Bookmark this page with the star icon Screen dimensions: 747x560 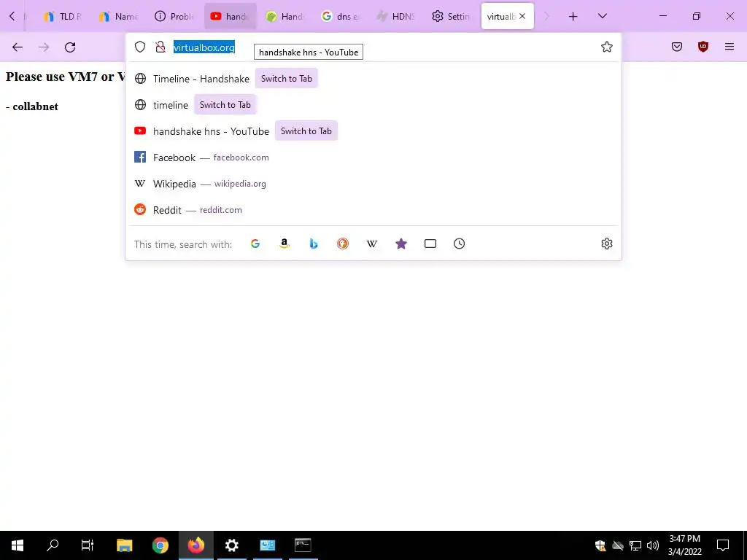(x=606, y=47)
